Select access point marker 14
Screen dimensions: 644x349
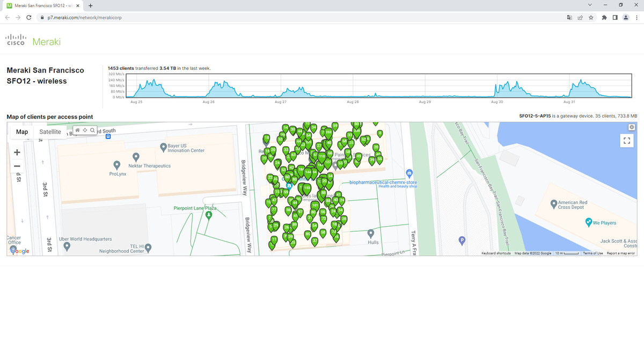pyautogui.click(x=286, y=128)
